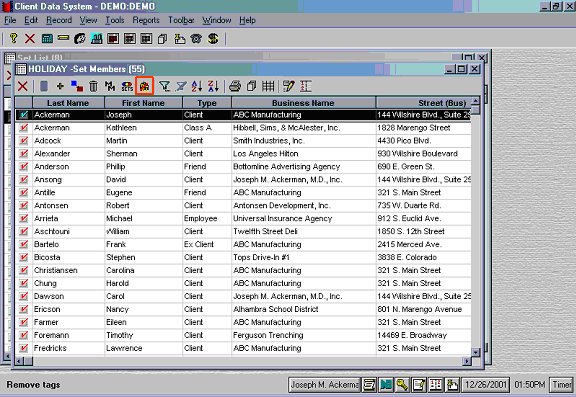Click the red X icon in main toolbar
Viewport: 576px width, 397px height.
[x=30, y=38]
